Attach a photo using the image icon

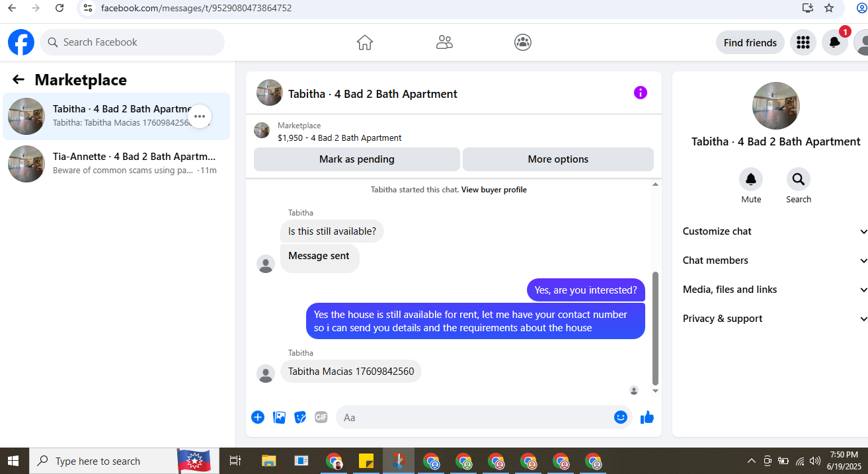(280, 417)
